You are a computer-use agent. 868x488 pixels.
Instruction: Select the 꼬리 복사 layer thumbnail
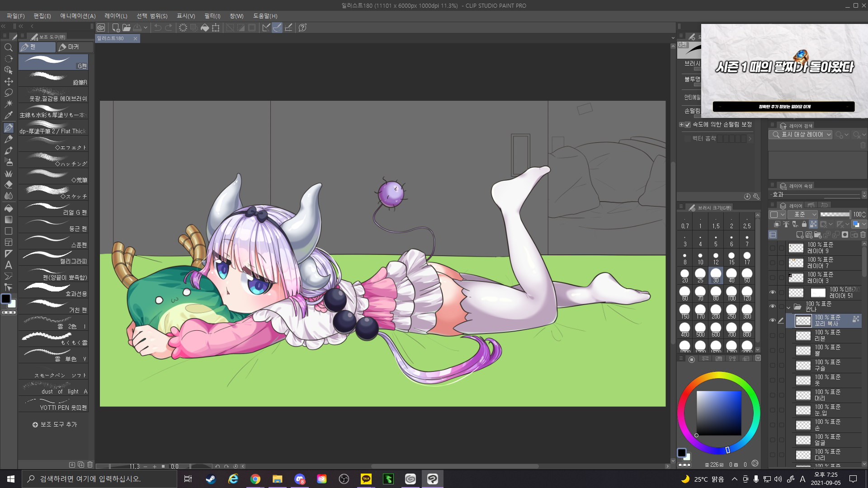point(803,321)
